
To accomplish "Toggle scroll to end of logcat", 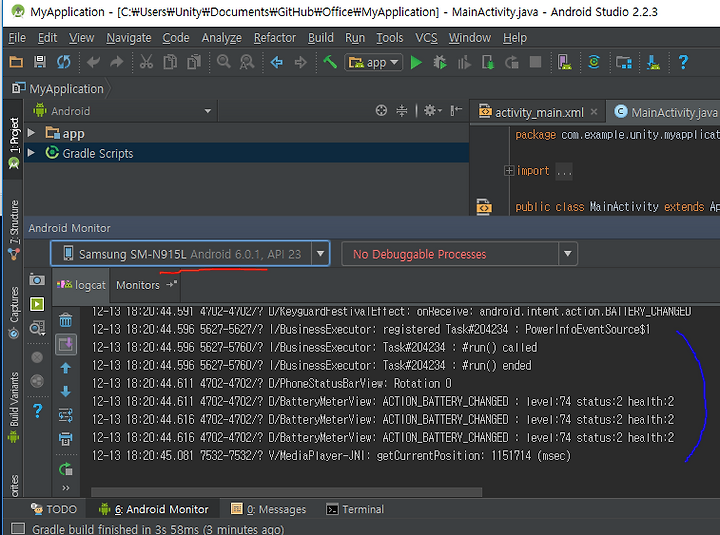I will [x=66, y=344].
